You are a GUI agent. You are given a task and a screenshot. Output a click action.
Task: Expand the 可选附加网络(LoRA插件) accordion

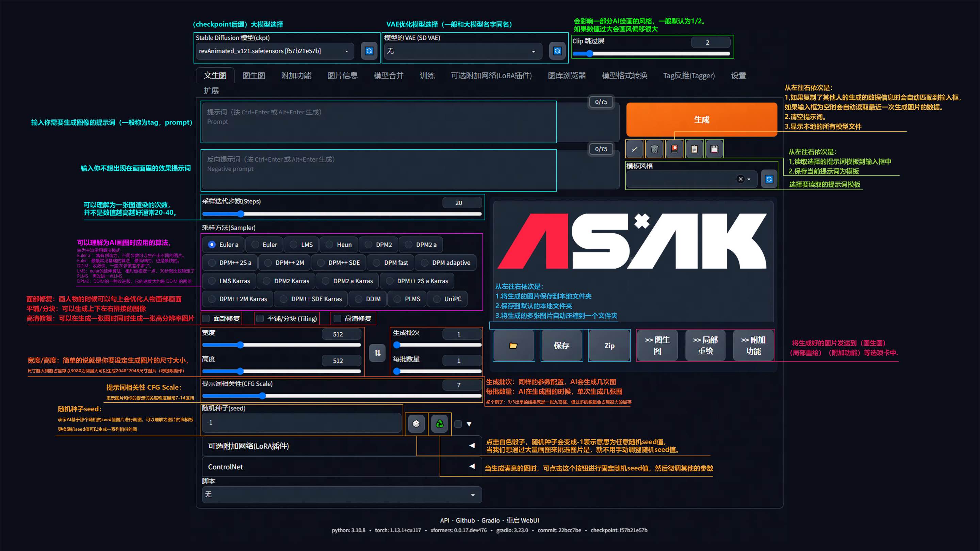[342, 446]
